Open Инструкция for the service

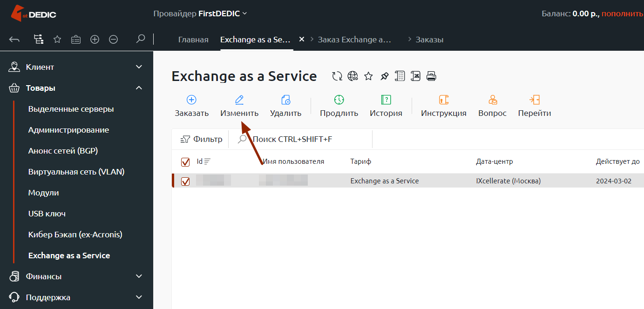pos(444,106)
